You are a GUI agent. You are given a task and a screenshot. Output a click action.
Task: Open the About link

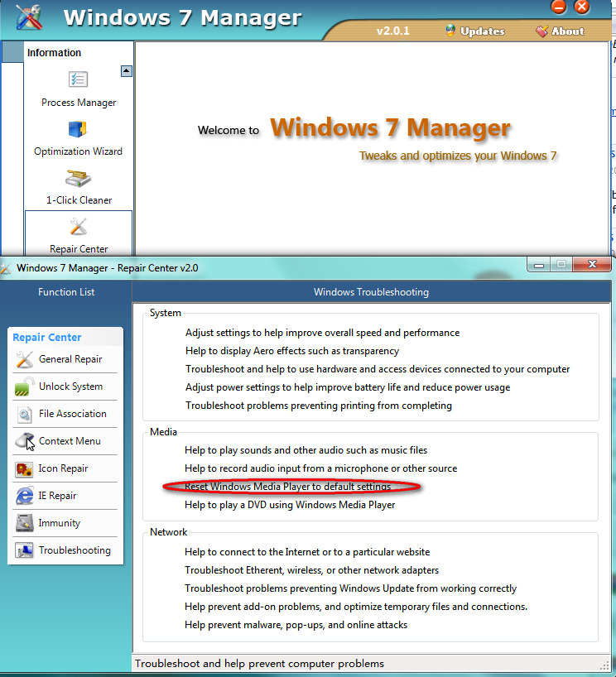[x=568, y=31]
